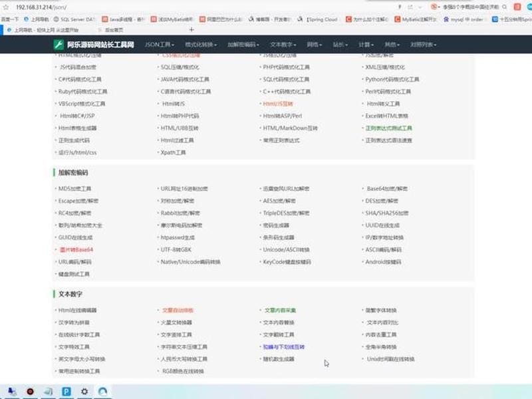Open the red record app in taskbar
Viewport: 532px width, 399px height.
tap(30, 392)
